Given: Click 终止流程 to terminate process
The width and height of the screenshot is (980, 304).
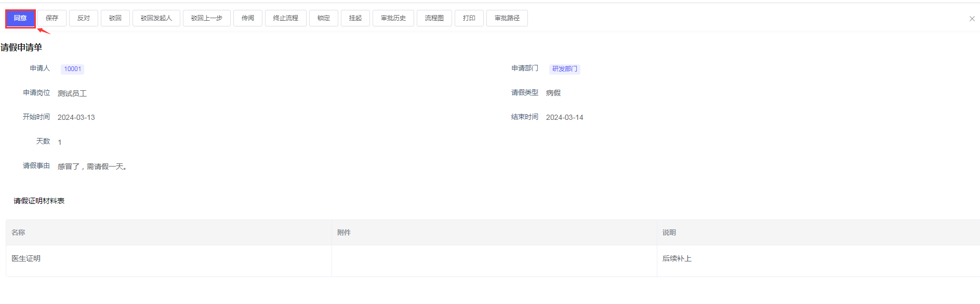Looking at the screenshot, I should (x=285, y=18).
